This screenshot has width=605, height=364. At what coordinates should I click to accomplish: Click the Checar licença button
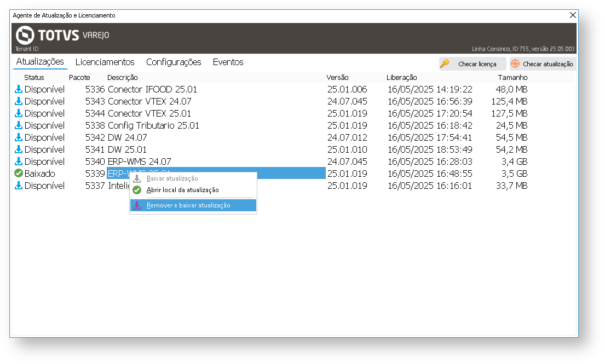[x=473, y=64]
